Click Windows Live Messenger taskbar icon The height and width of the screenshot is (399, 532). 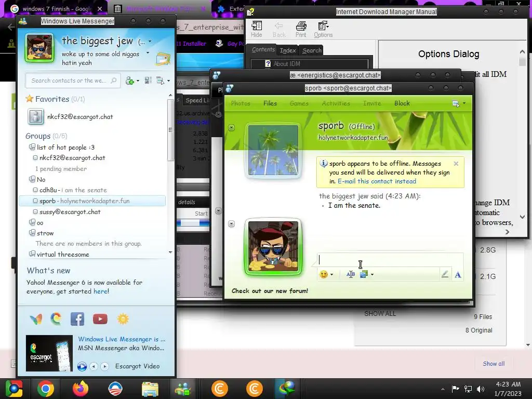coord(183,389)
